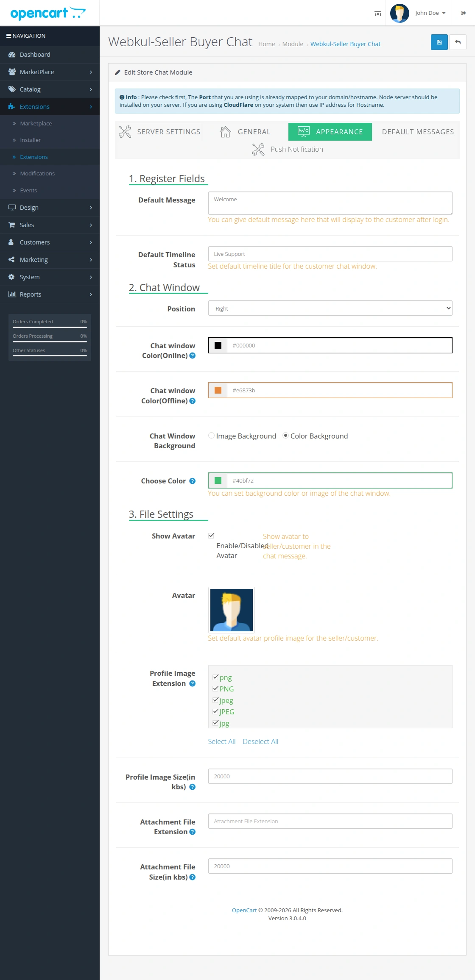The width and height of the screenshot is (475, 980).
Task: Click help icon beside Profile Image Extension
Action: pyautogui.click(x=193, y=683)
